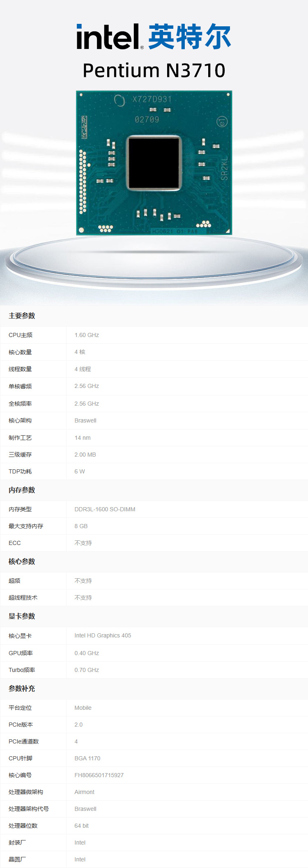Click the DDR3L-1600 SO-DIMM value

[x=105, y=509]
